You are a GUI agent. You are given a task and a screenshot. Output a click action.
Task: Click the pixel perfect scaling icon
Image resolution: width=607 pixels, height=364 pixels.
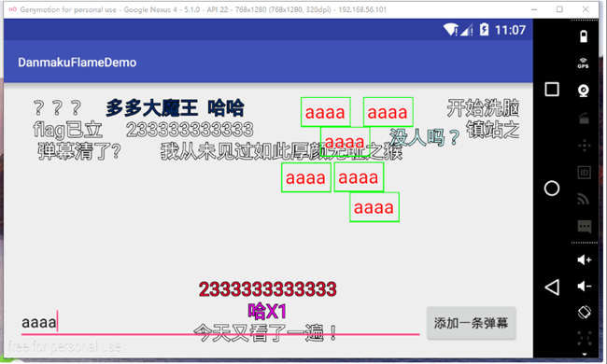(585, 338)
